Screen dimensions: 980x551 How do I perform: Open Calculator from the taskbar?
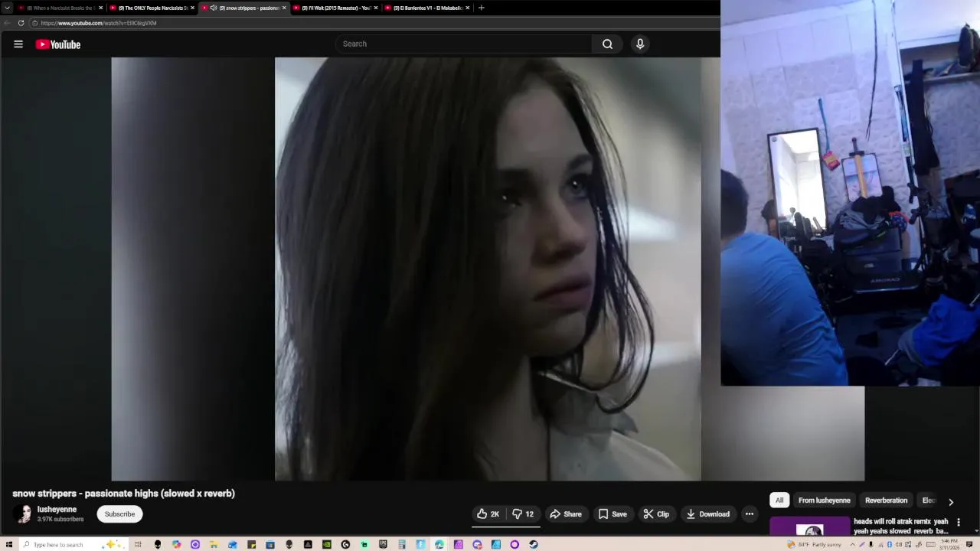click(402, 545)
